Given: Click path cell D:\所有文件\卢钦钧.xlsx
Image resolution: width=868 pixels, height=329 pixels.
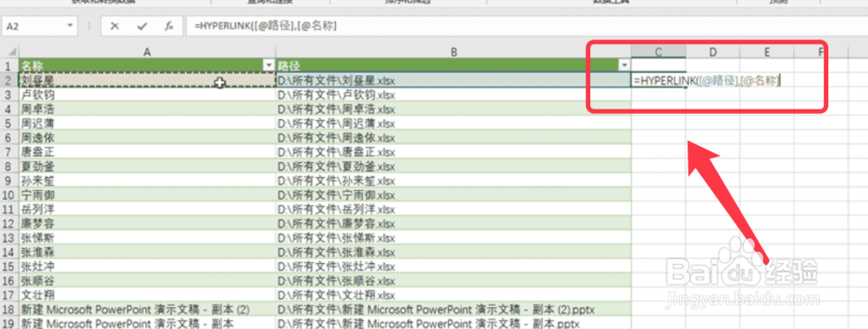Looking at the screenshot, I should pos(453,95).
